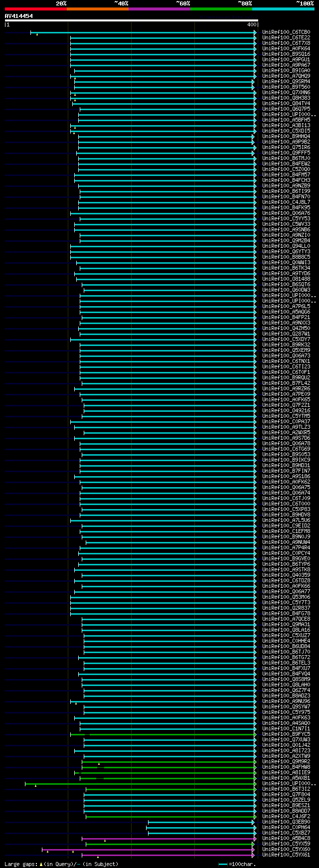Viewport: 319px width, 868px height.
Task: Open green-bar hit UniRef100_B9FYC5
Action: (286, 734)
